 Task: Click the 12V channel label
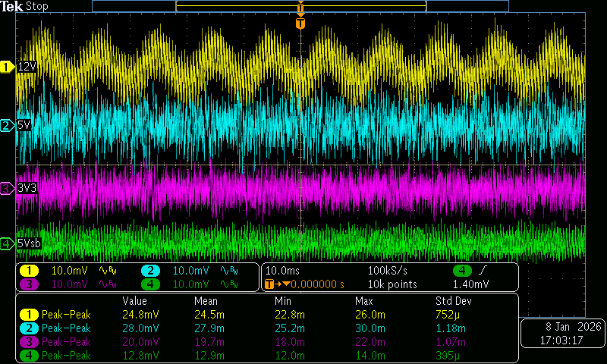click(27, 67)
